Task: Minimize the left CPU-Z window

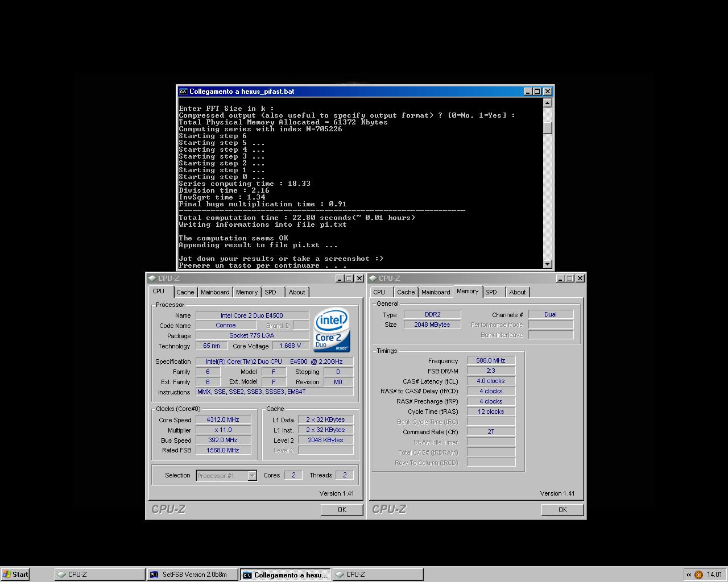Action: [x=340, y=278]
